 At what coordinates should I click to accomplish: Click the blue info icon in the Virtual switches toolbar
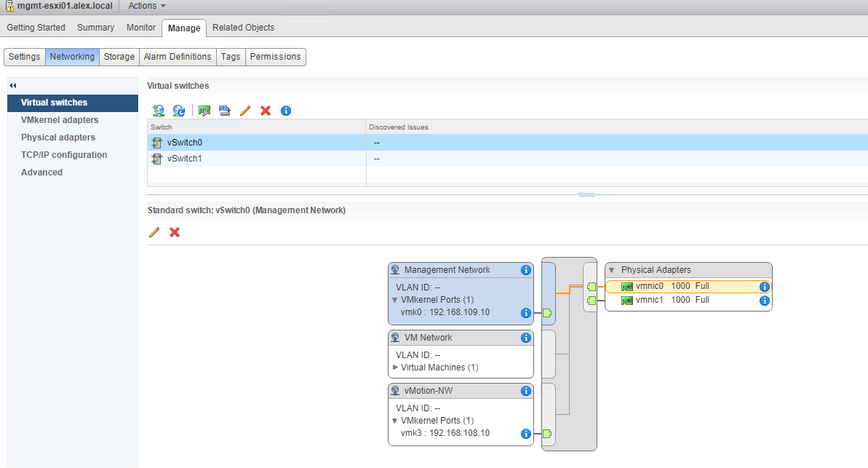(286, 111)
